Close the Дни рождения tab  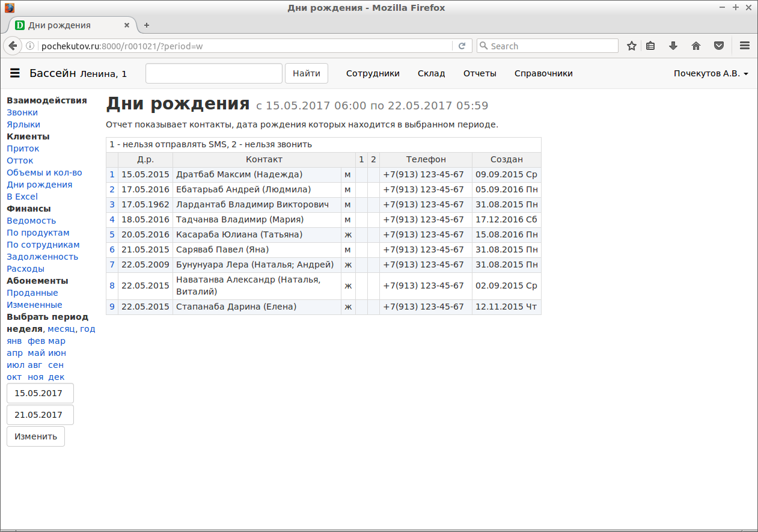[127, 25]
